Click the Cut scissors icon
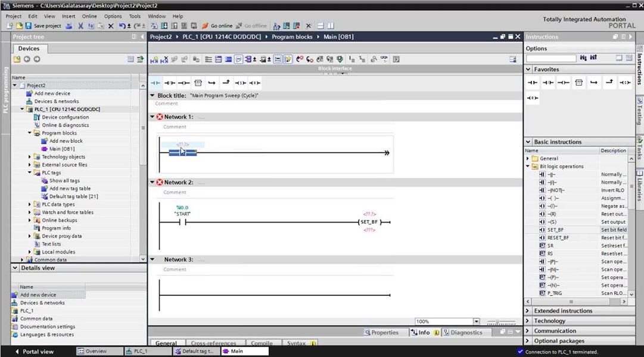644x357 pixels. coord(80,26)
